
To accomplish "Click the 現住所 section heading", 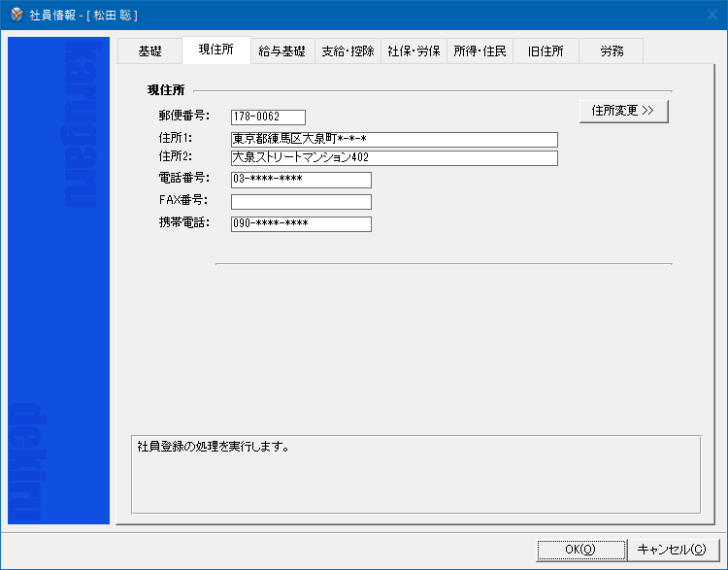I will pyautogui.click(x=166, y=90).
